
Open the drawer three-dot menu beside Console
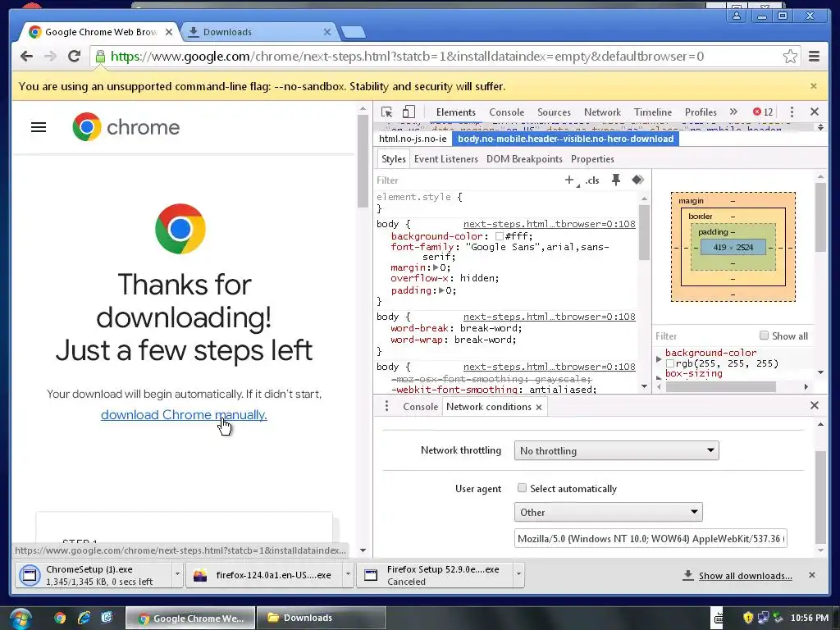[x=387, y=407]
